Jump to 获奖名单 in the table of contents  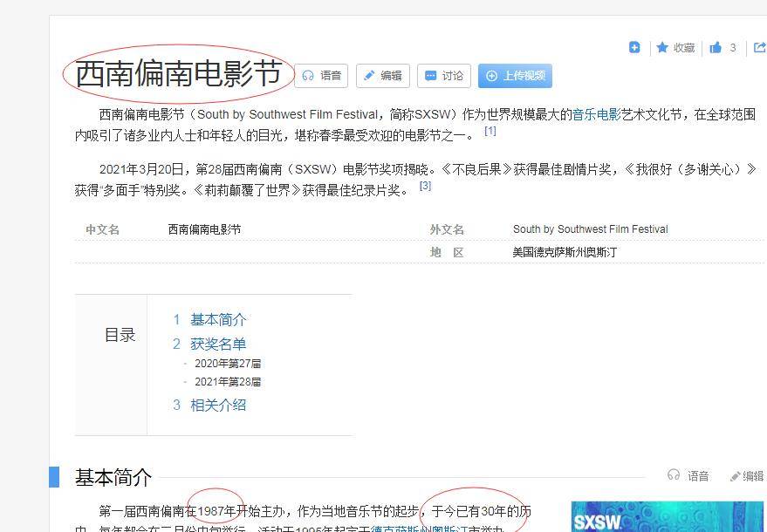[218, 344]
